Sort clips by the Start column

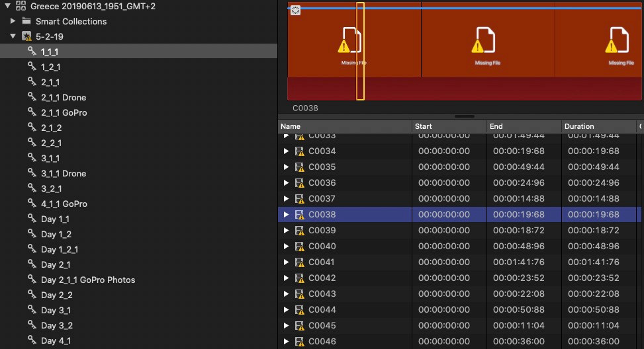(x=449, y=126)
